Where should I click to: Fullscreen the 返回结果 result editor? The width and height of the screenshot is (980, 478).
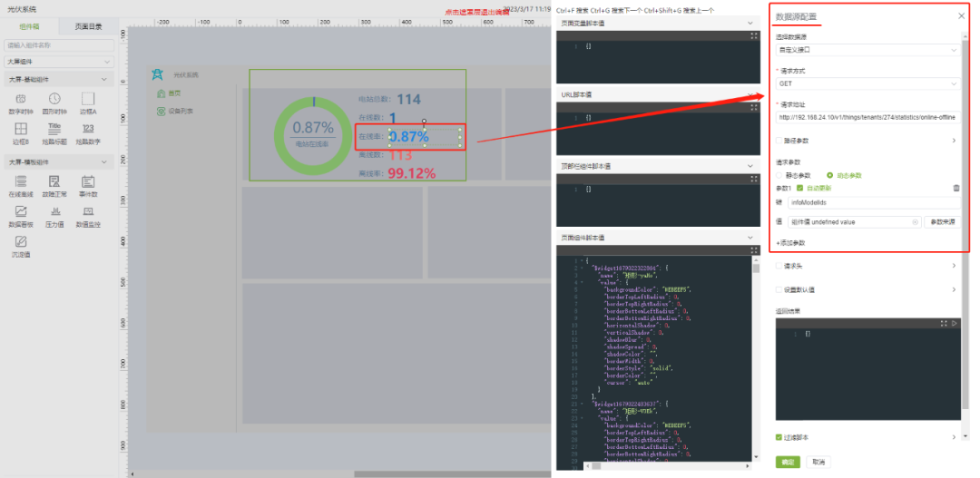pos(944,324)
